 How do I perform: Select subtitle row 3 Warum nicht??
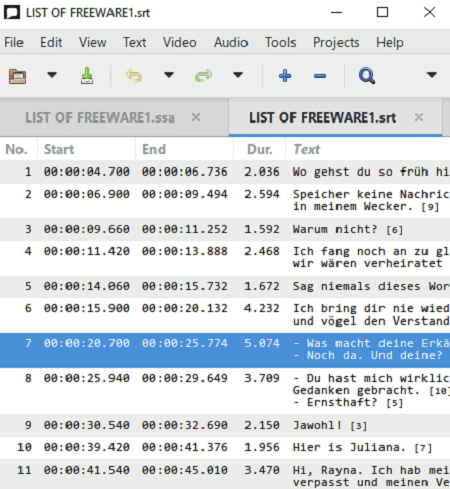(225, 229)
